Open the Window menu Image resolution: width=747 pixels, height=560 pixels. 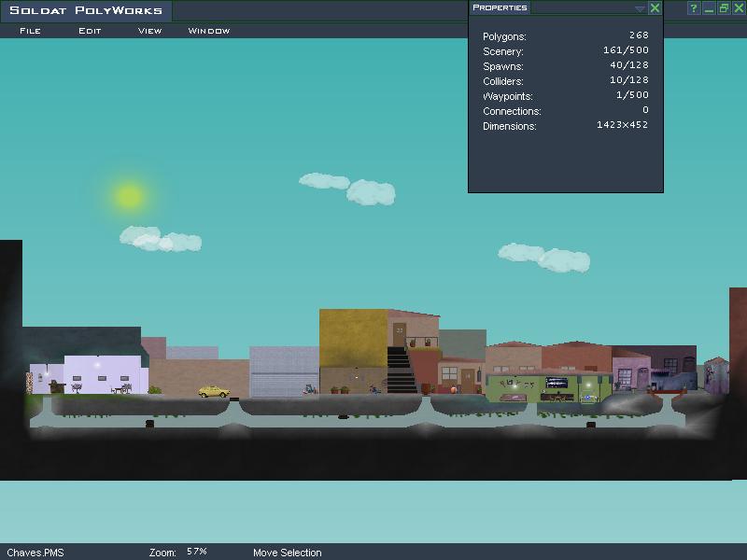click(x=209, y=31)
